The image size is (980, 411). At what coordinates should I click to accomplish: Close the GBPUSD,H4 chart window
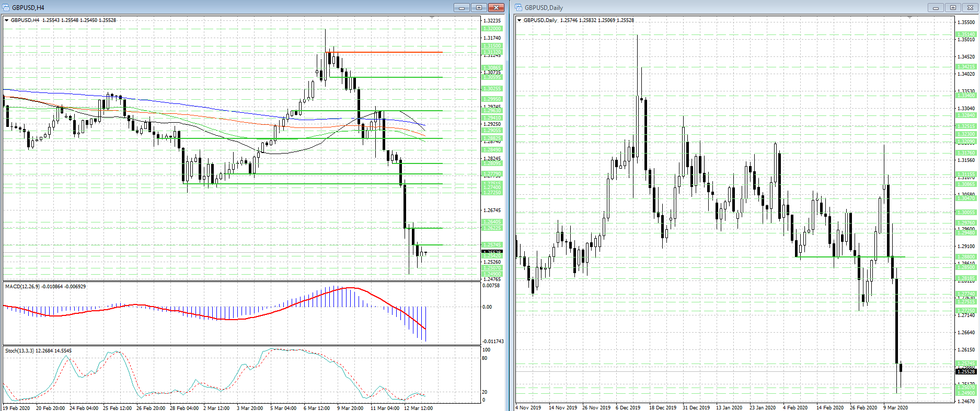pos(496,7)
